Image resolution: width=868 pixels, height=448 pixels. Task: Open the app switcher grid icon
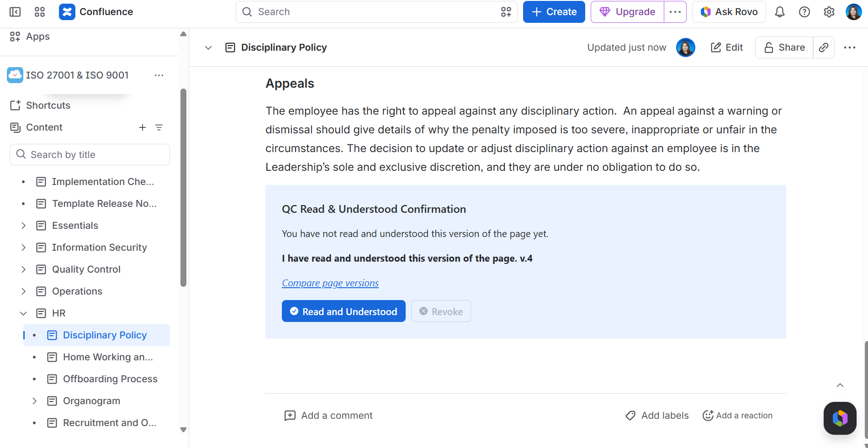40,12
